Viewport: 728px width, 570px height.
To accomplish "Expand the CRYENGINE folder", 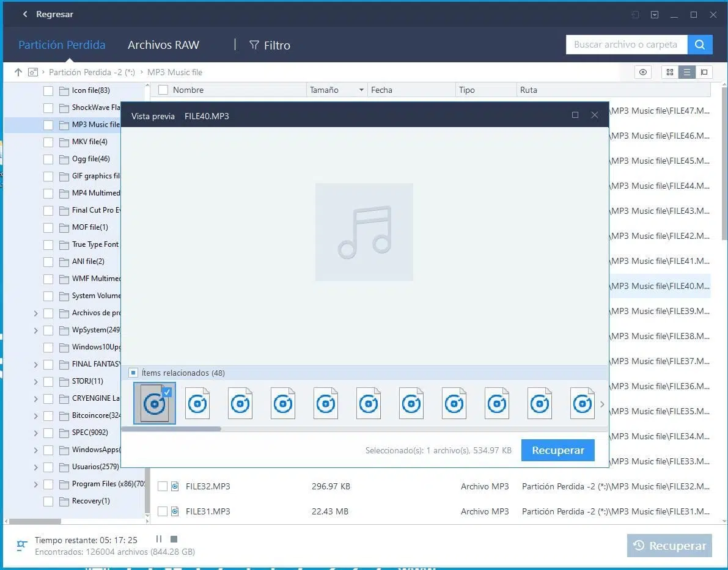I will [x=35, y=399].
